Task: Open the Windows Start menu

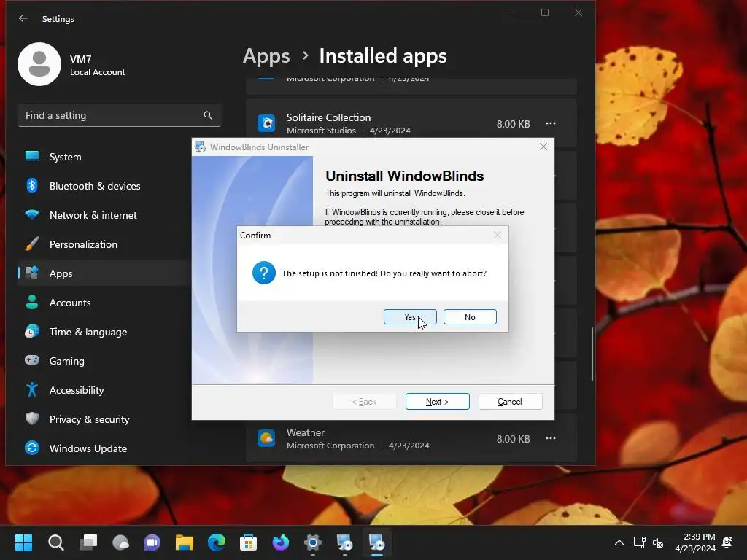Action: coord(23,542)
